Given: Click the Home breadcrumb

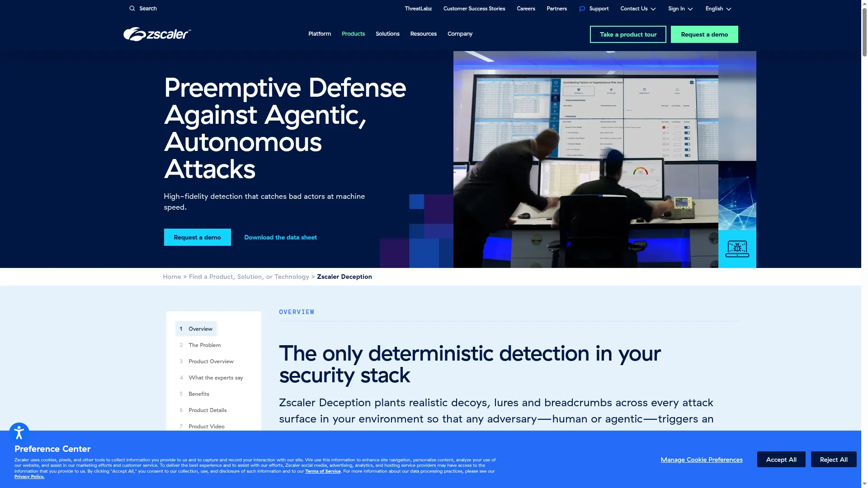Looking at the screenshot, I should click(172, 277).
